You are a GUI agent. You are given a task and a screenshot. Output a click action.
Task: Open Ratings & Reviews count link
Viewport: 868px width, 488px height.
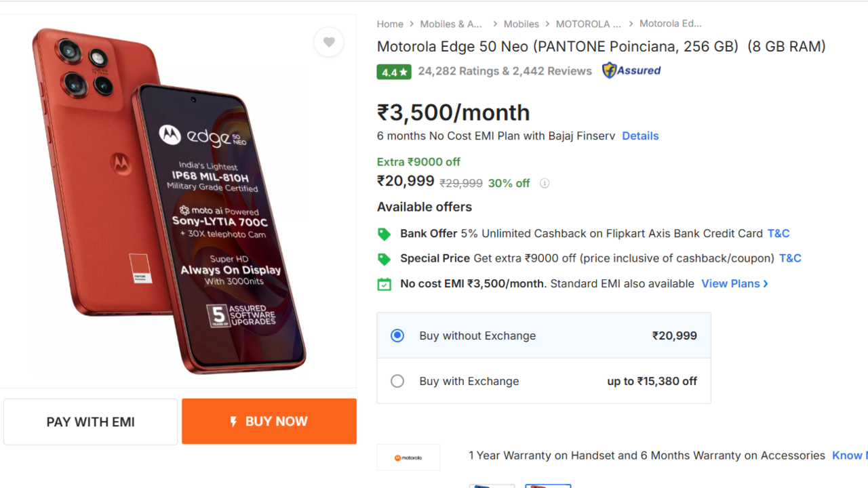505,70
